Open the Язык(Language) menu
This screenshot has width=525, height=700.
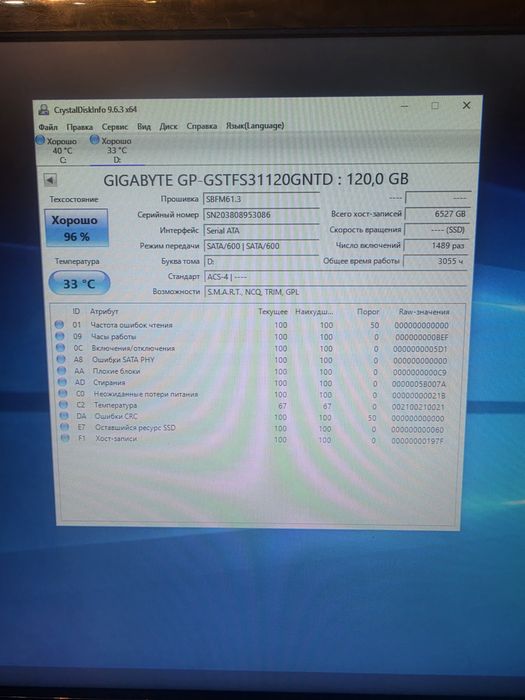(x=254, y=125)
